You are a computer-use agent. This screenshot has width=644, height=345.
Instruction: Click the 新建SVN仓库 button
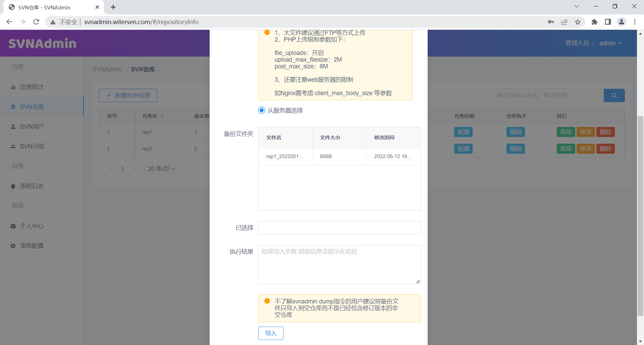click(x=128, y=95)
